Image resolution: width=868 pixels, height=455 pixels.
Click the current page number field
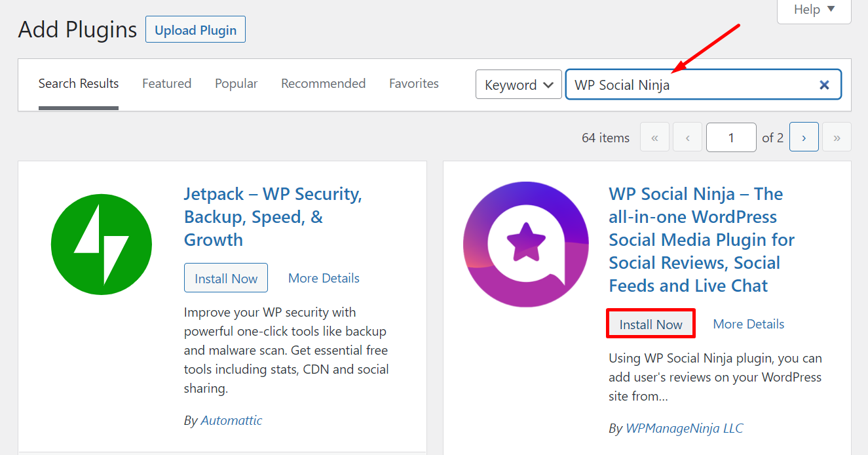pyautogui.click(x=731, y=138)
